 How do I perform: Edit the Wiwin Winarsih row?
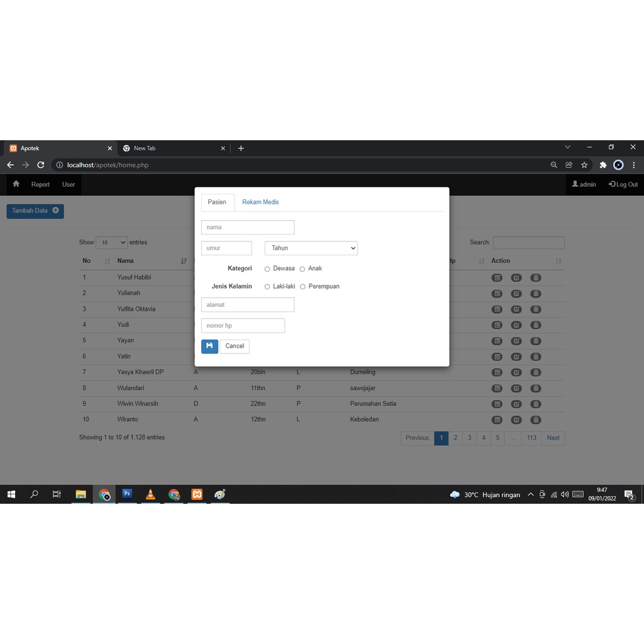(x=516, y=404)
